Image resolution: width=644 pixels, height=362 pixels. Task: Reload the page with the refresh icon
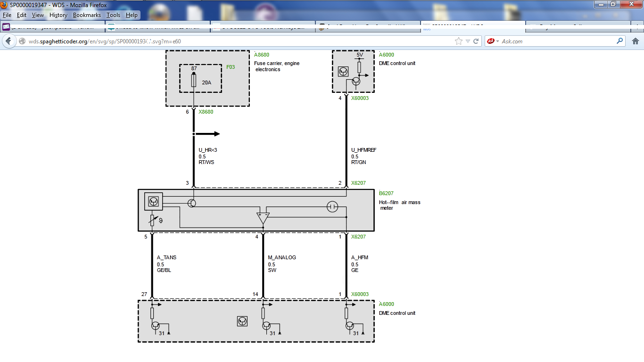(x=476, y=41)
